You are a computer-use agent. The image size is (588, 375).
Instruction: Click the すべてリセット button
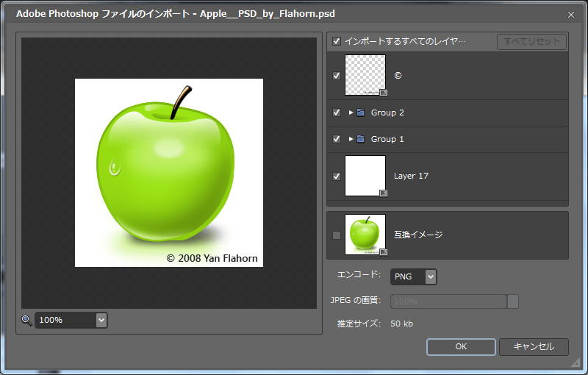pos(531,42)
